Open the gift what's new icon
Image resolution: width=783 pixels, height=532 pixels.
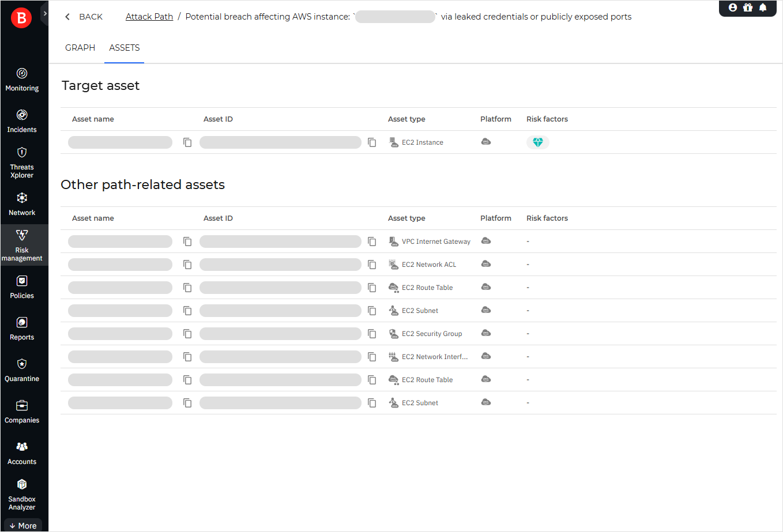(748, 7)
